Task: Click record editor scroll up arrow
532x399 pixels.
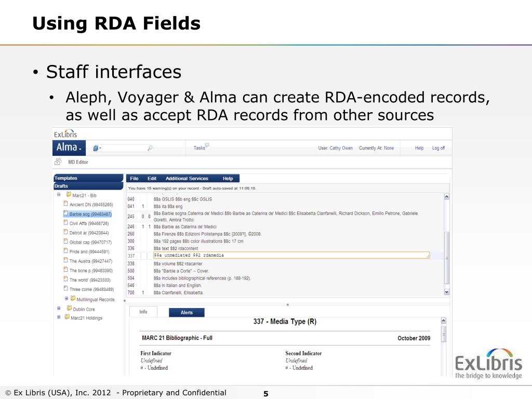Action: 447,197
